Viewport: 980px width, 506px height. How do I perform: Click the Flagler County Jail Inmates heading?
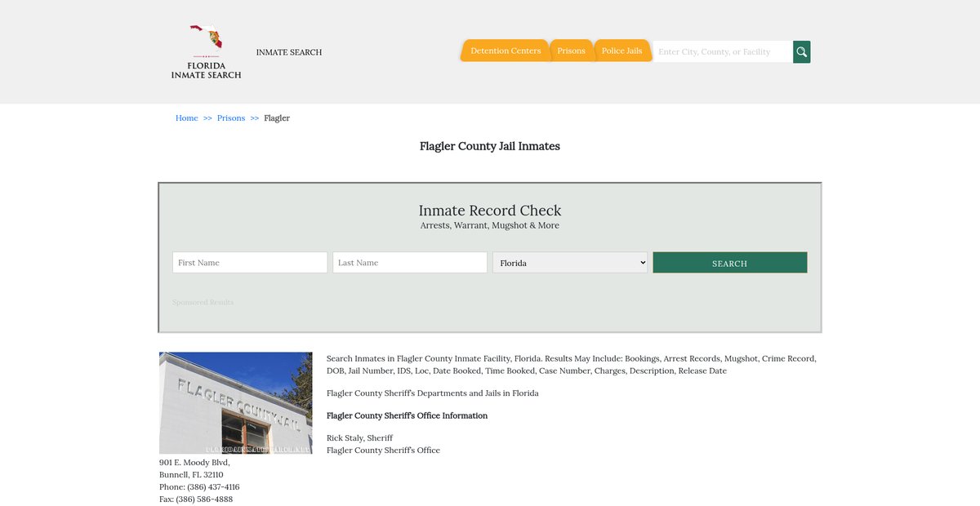pos(490,146)
